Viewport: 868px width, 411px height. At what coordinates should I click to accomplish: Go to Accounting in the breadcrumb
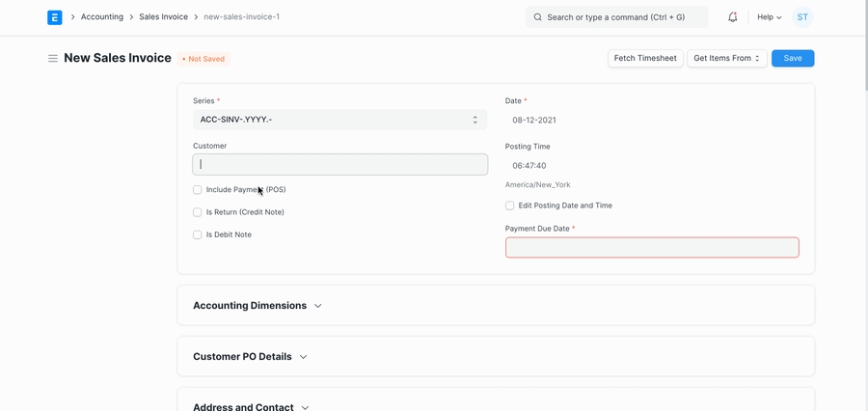(101, 17)
